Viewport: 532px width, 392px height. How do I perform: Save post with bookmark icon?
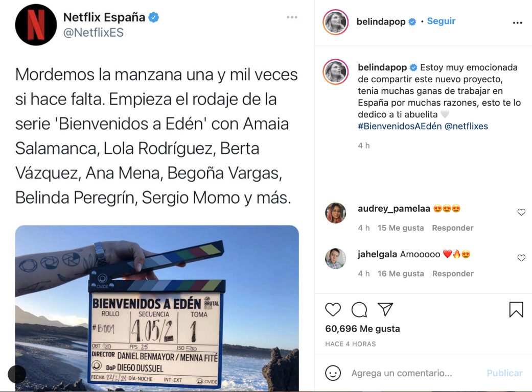click(516, 310)
